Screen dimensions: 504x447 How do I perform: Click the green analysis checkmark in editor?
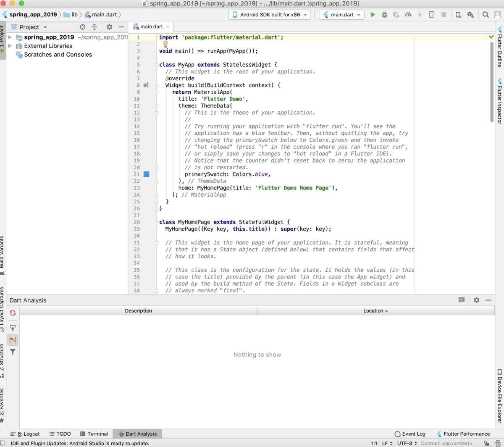click(x=491, y=37)
